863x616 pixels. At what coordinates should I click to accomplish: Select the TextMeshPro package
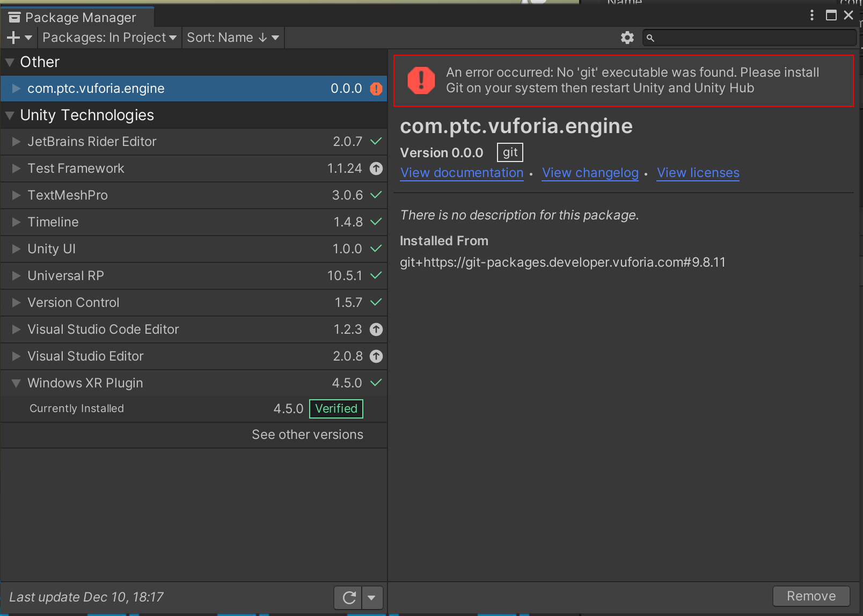point(194,195)
